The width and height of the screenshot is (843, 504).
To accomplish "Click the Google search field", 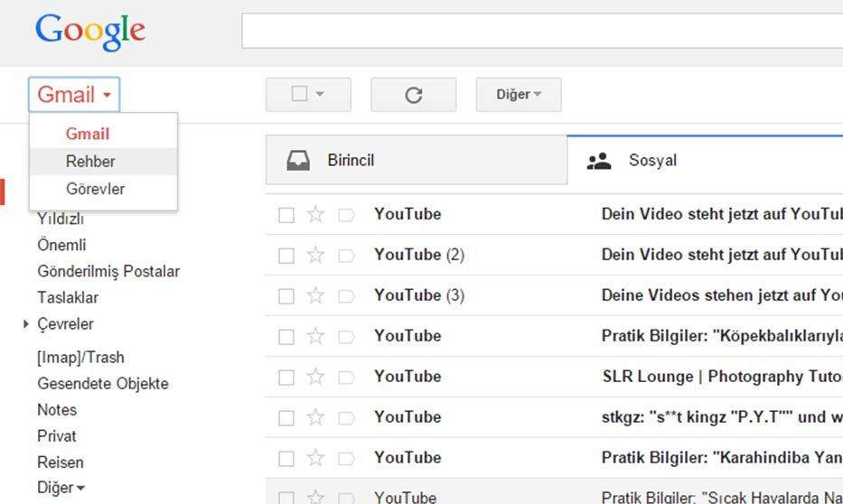I will pos(542,31).
